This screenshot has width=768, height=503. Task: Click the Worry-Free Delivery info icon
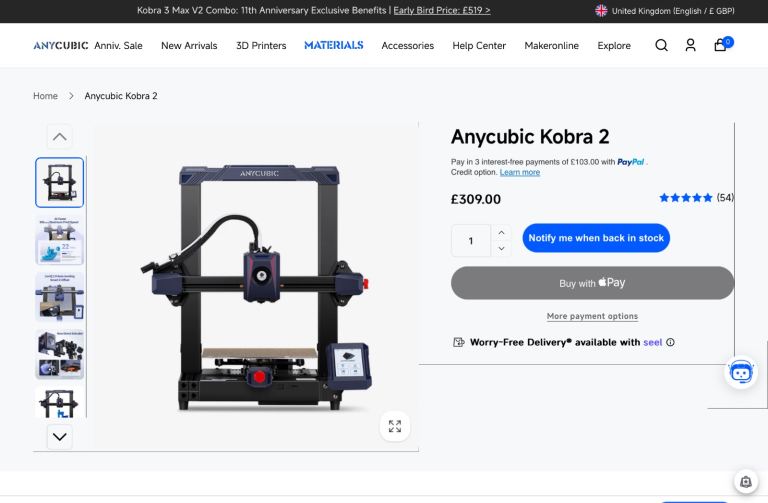671,342
